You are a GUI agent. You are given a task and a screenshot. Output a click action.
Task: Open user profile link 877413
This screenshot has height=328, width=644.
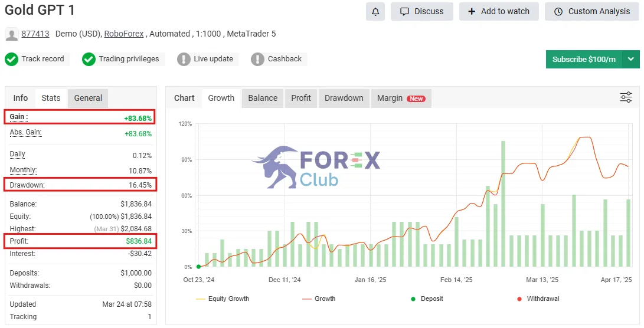tap(35, 34)
